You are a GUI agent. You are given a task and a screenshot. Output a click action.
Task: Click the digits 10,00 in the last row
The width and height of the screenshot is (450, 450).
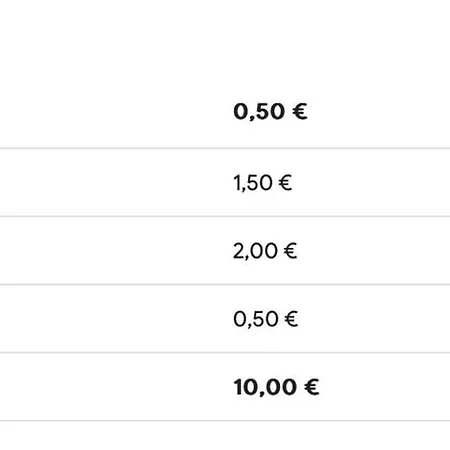265,388
